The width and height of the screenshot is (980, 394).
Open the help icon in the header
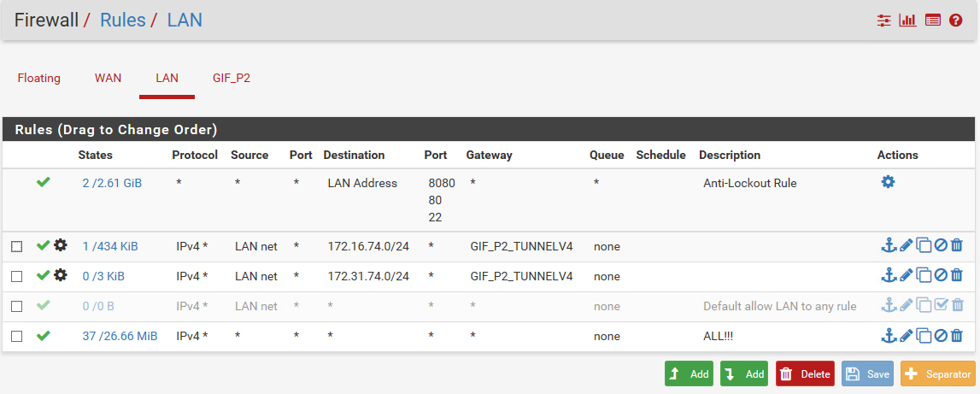(x=956, y=20)
